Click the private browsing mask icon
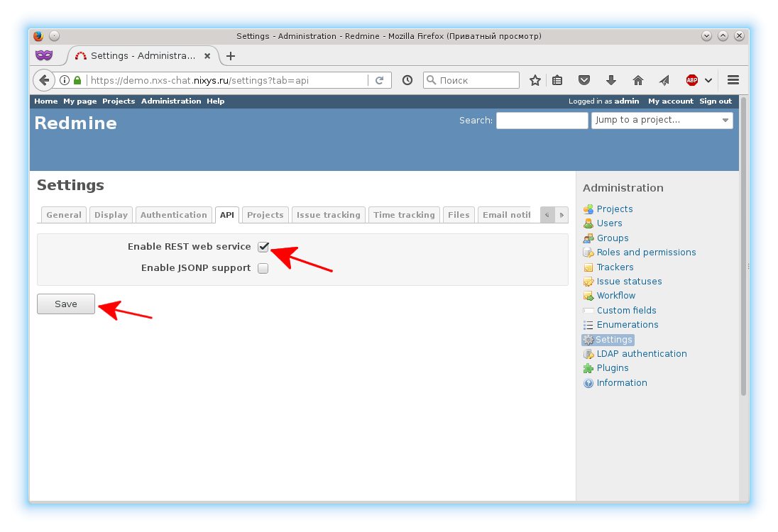 click(44, 55)
